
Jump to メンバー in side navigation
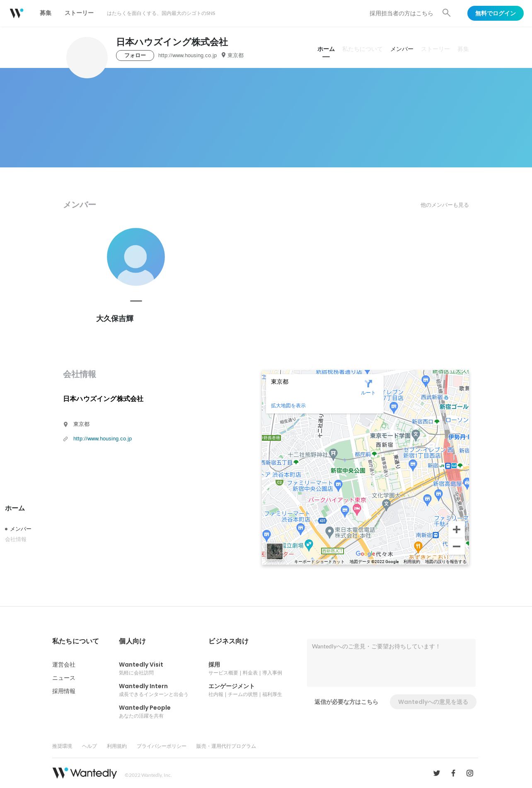click(x=21, y=529)
